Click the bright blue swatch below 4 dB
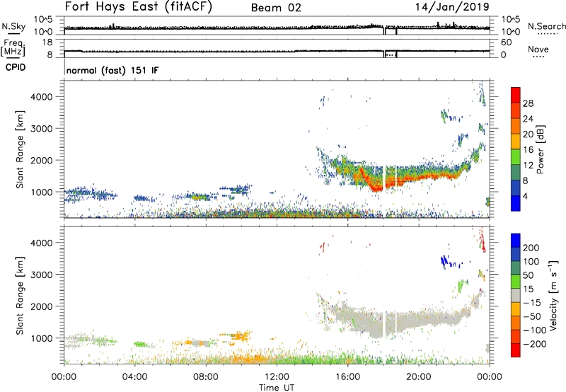Image resolution: width=566 pixels, height=392 pixels. point(516,203)
